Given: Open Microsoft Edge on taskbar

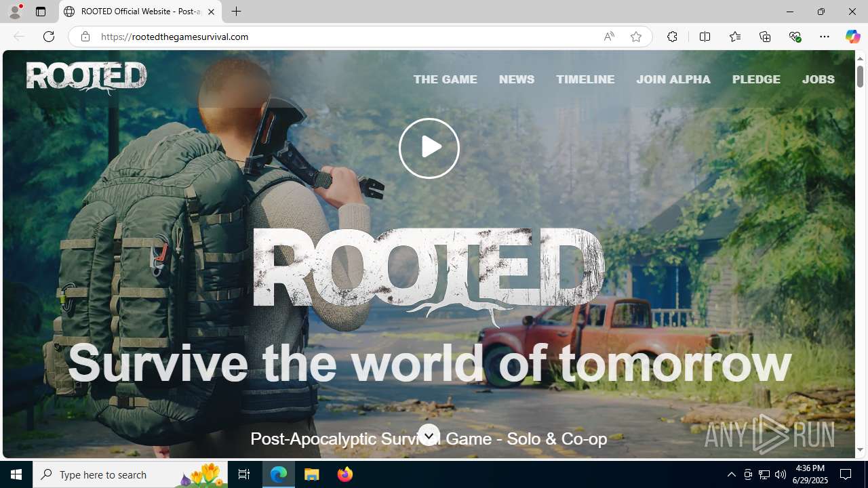Looking at the screenshot, I should click(x=279, y=474).
